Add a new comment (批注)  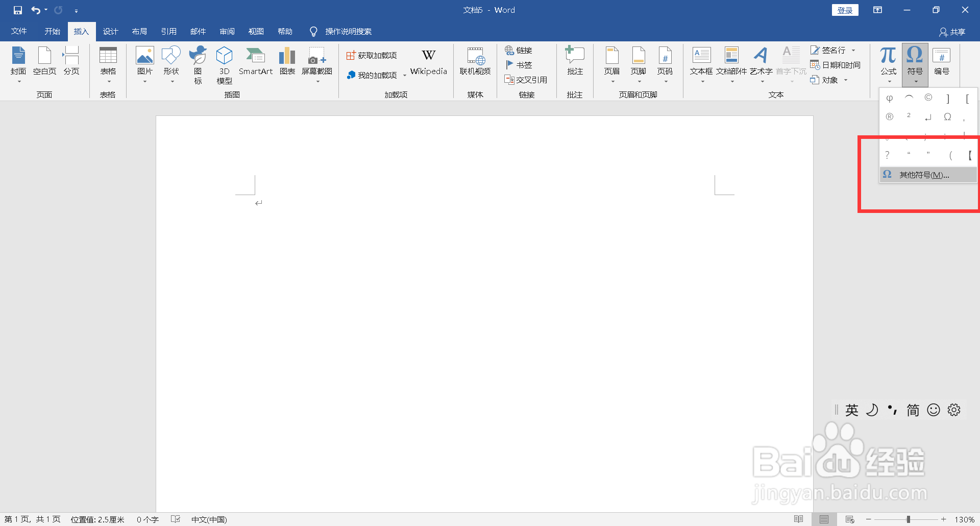pyautogui.click(x=575, y=61)
